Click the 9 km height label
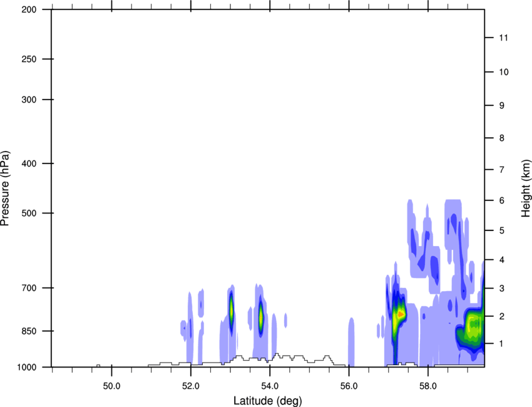This screenshot has width=532, height=407. click(x=502, y=106)
